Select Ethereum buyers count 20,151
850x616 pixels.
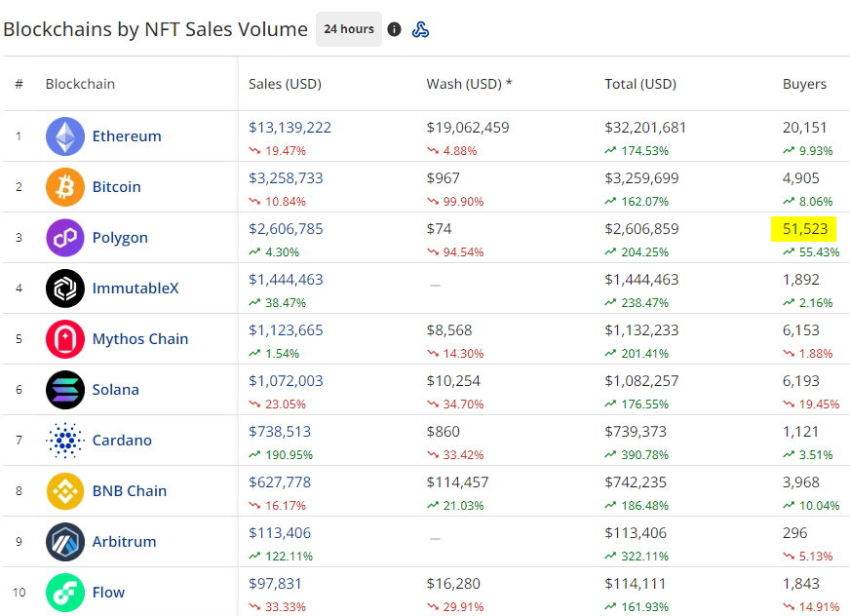click(804, 128)
